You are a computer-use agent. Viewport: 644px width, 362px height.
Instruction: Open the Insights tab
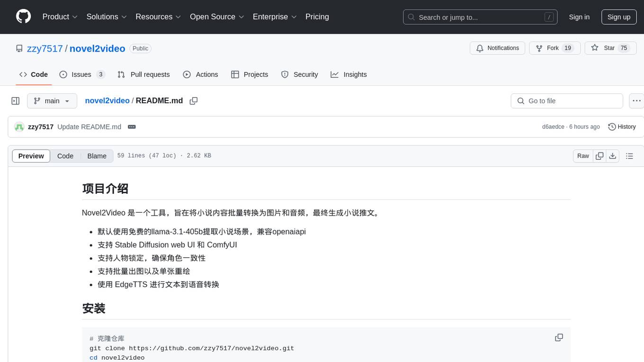(349, 74)
